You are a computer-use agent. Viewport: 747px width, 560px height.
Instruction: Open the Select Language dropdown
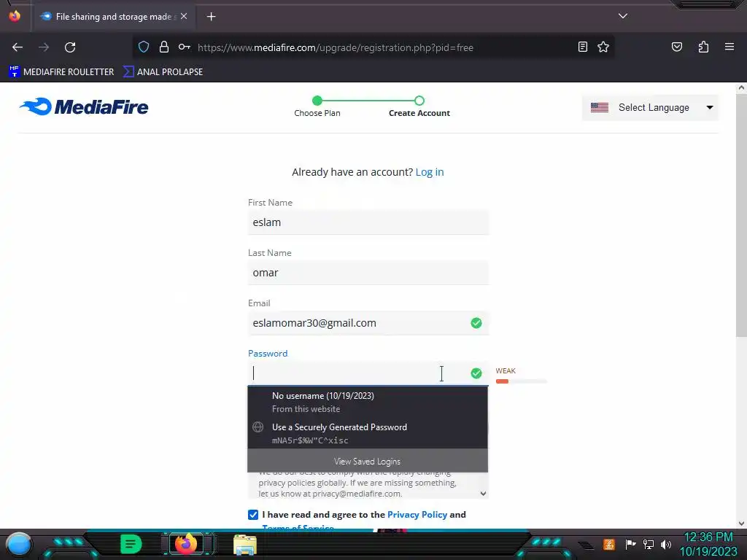650,108
